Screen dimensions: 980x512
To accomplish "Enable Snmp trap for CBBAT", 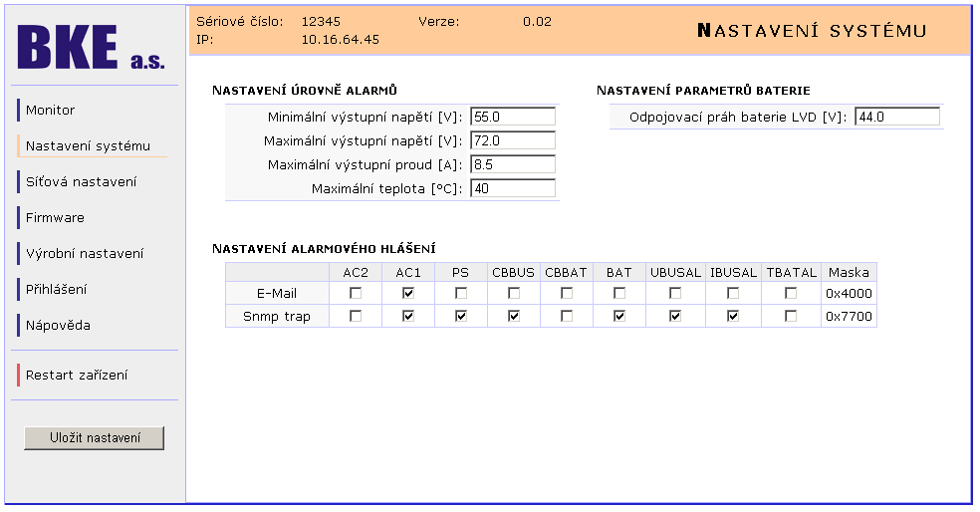I will [567, 316].
